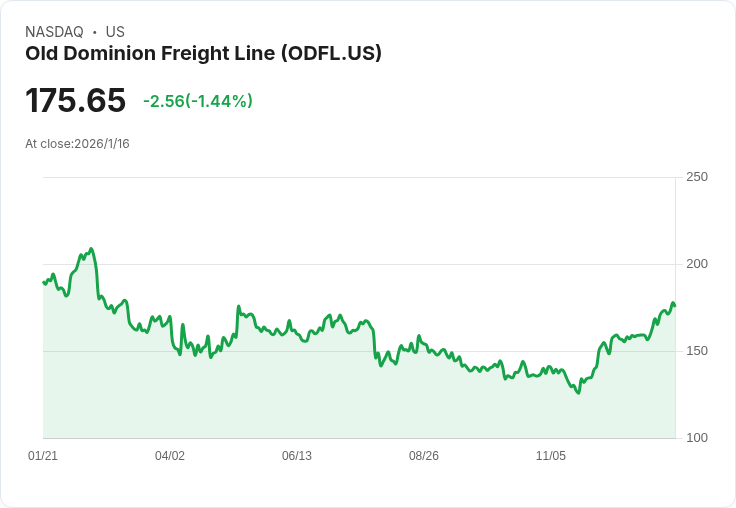Click the 100 y-axis label
Screen dimensions: 736x508
697,438
